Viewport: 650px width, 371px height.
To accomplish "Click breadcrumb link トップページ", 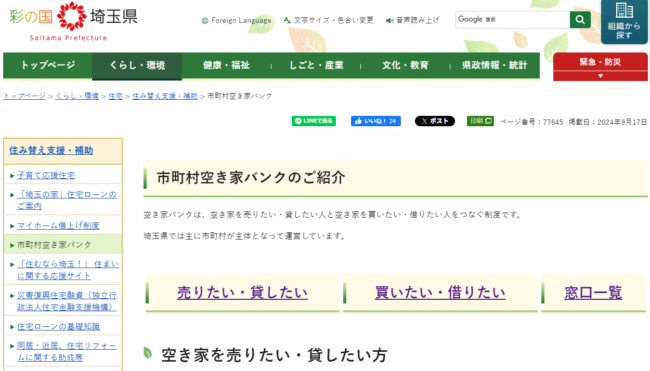I will coord(24,96).
